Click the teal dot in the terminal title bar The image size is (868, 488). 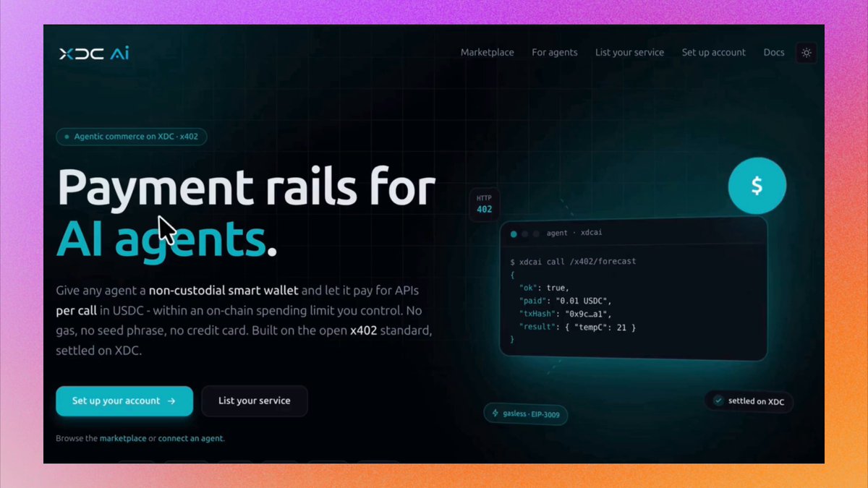pos(514,234)
